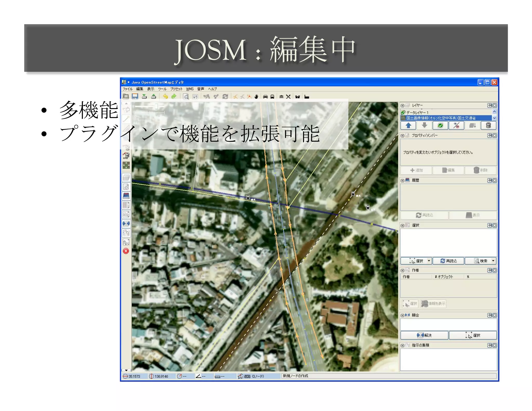Click the layer list scroll-down arrow
The height and width of the screenshot is (411, 532).
click(494, 118)
